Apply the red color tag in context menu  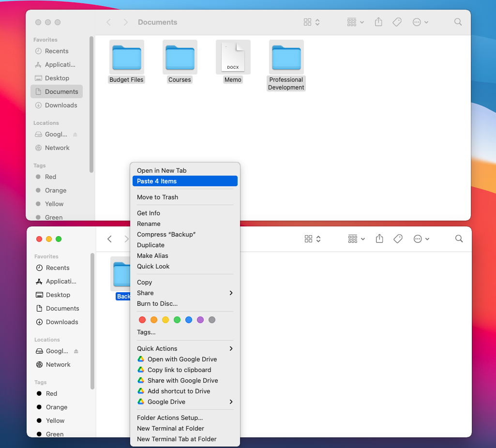(x=142, y=320)
